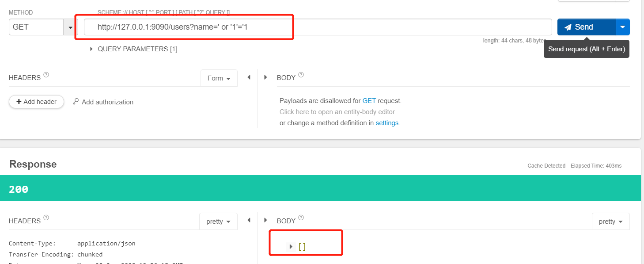This screenshot has height=264, width=644.
Task: Open the Send button's dropdown arrow
Action: (622, 27)
